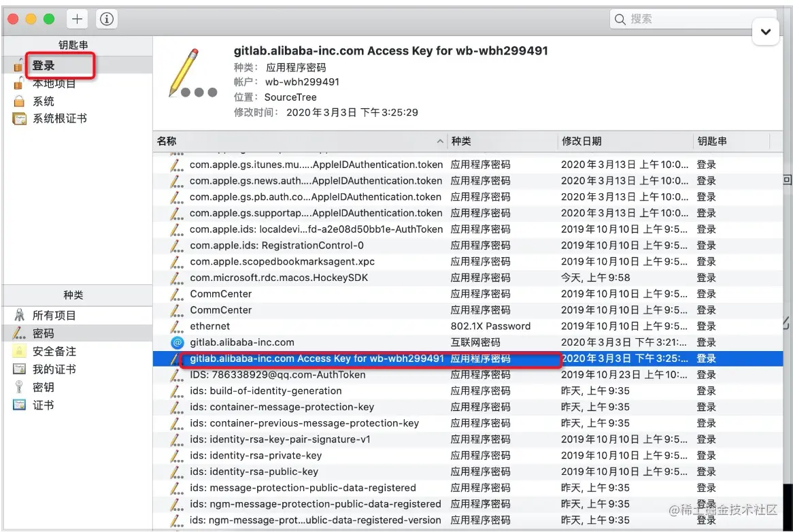Select the 密钥 category
The height and width of the screenshot is (532, 793).
(x=78, y=387)
